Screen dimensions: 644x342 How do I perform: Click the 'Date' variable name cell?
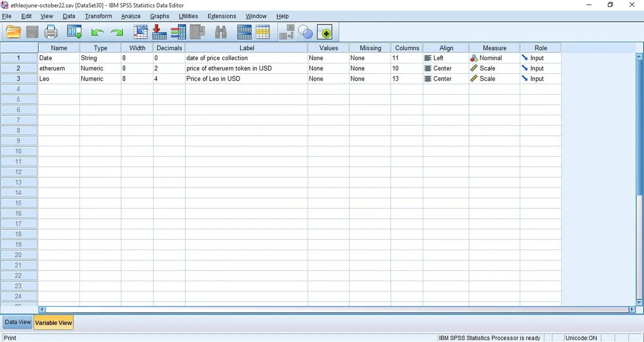(59, 58)
